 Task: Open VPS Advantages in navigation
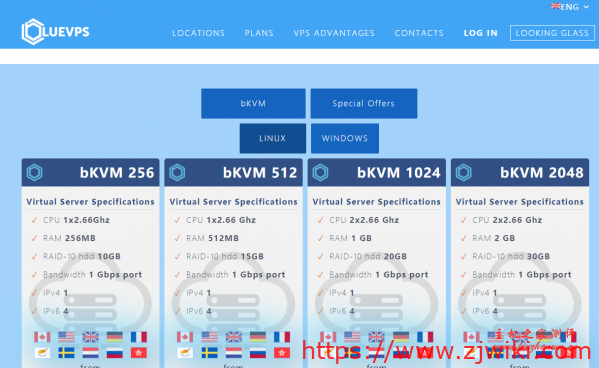(334, 33)
